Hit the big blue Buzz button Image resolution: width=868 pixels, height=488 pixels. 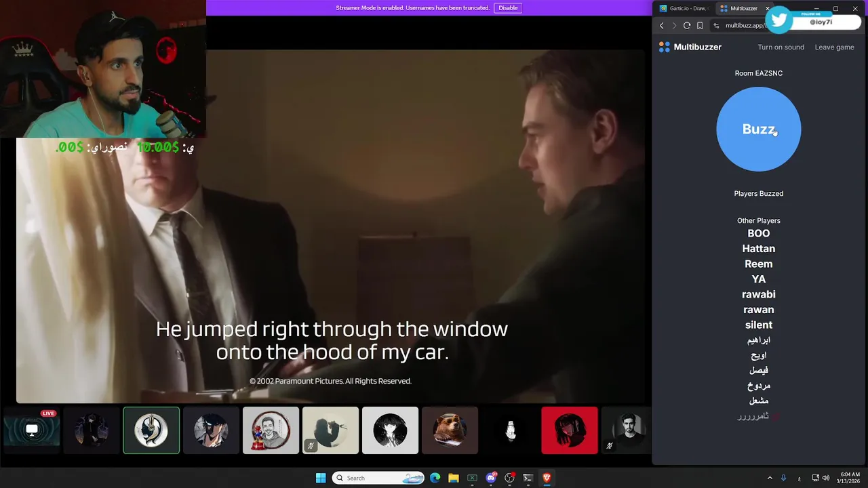pyautogui.click(x=758, y=129)
